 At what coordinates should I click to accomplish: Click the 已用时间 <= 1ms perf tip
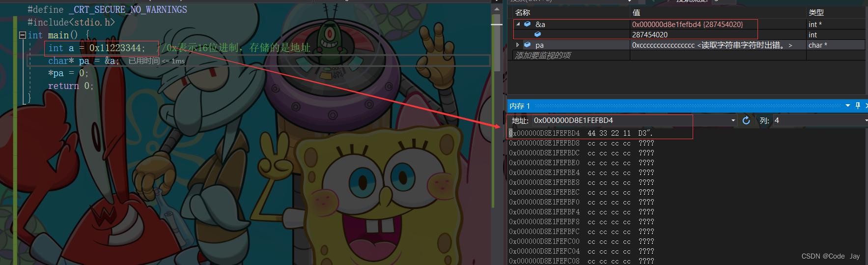(157, 61)
